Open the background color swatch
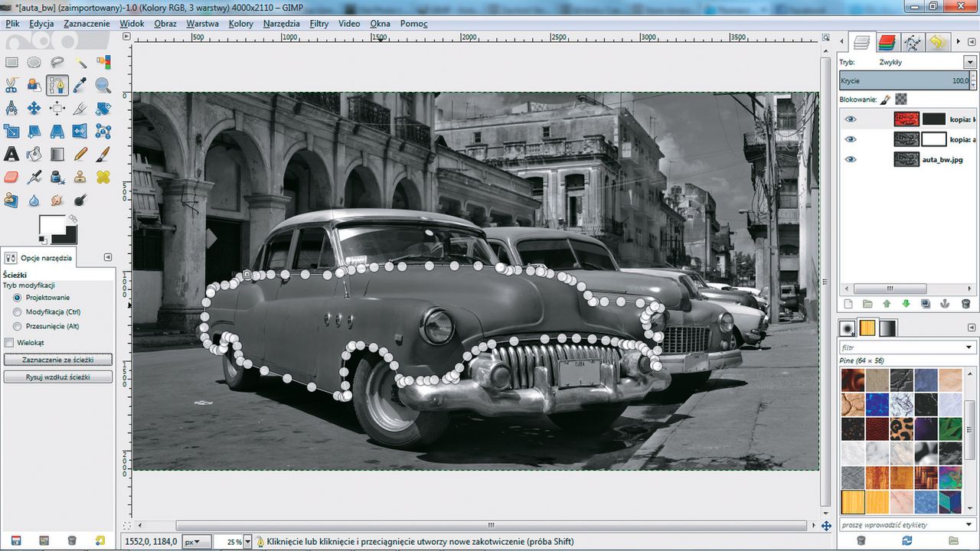 click(67, 236)
